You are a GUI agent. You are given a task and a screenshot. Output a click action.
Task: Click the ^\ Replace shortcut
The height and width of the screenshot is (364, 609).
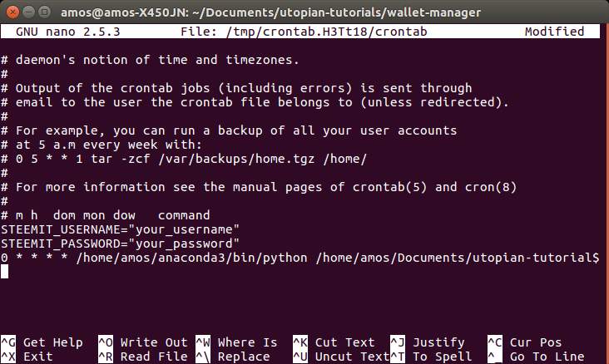point(236,357)
